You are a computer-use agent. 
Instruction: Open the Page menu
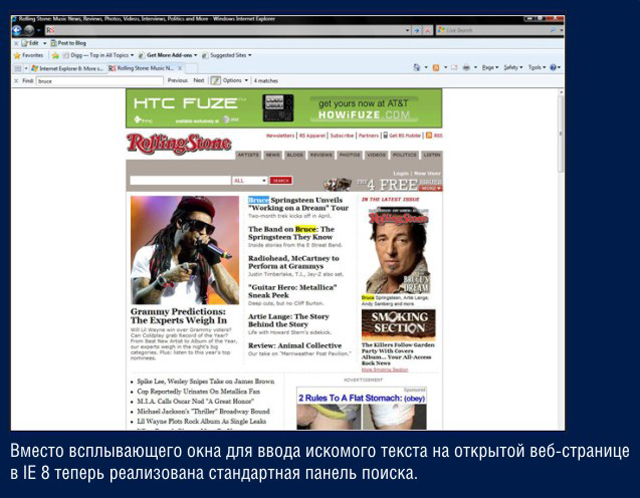point(490,67)
